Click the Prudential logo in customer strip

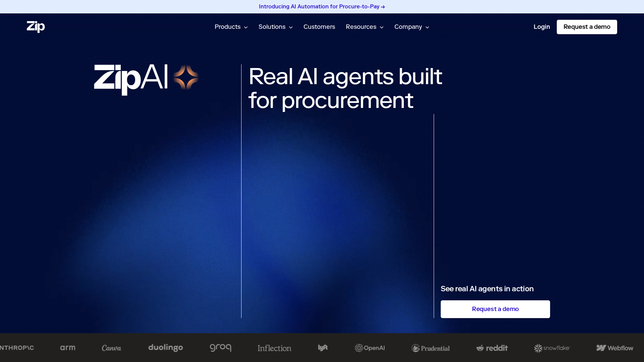(431, 348)
